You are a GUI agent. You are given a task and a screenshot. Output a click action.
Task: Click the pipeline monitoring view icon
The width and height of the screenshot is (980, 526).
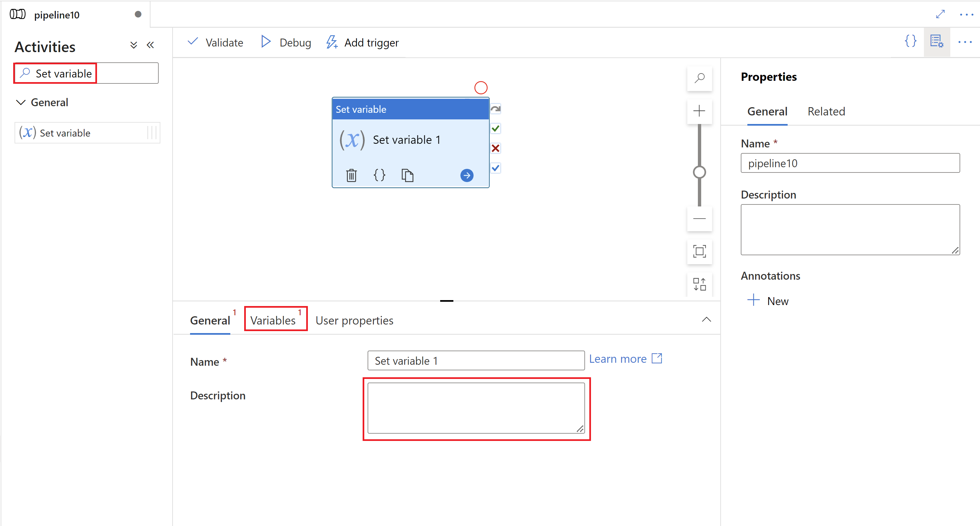[936, 42]
